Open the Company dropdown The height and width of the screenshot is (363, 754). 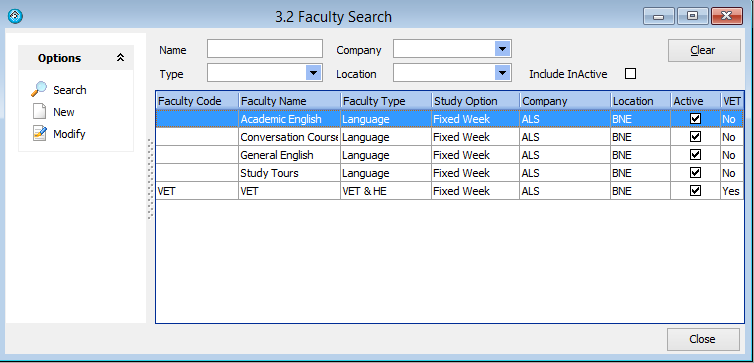(x=503, y=49)
